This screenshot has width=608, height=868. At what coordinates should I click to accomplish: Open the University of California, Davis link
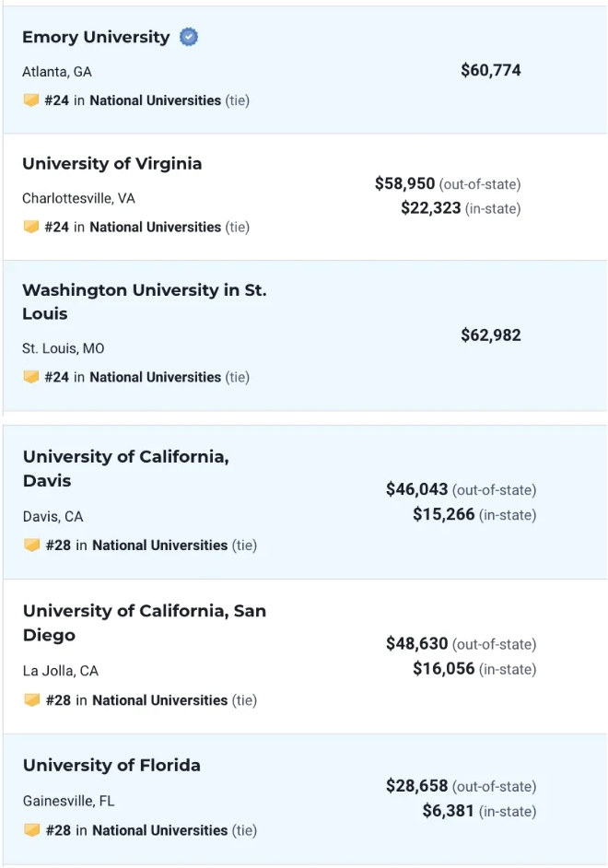click(x=125, y=468)
